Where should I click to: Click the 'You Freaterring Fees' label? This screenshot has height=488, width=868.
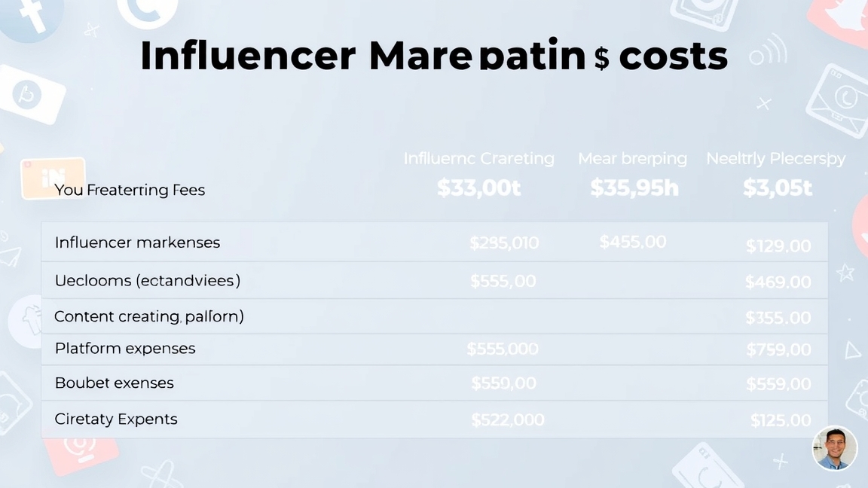[x=130, y=190]
